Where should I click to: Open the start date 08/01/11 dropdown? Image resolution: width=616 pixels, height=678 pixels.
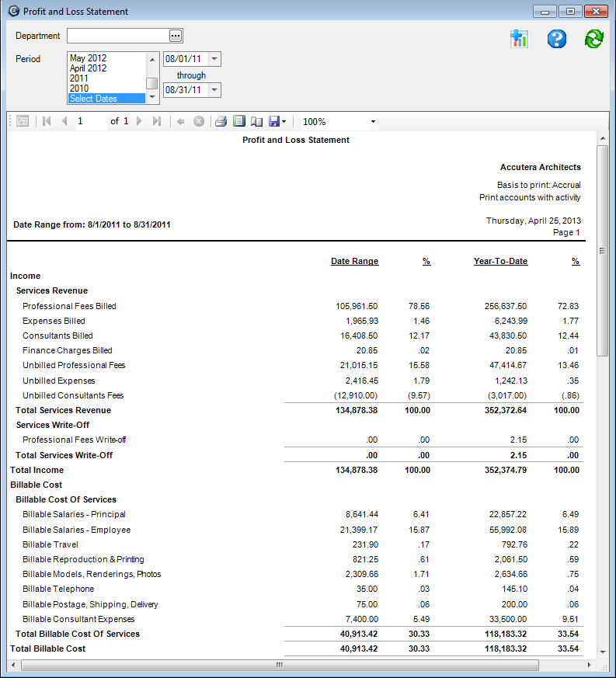215,59
